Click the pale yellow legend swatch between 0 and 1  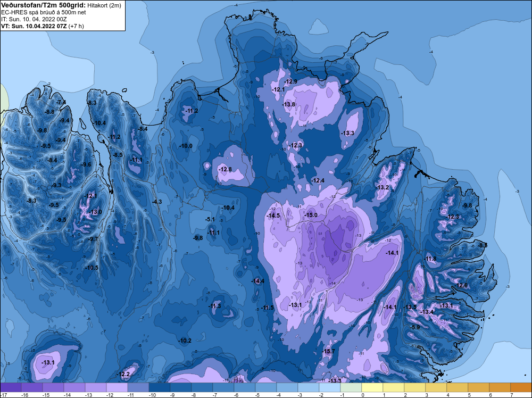372,387
